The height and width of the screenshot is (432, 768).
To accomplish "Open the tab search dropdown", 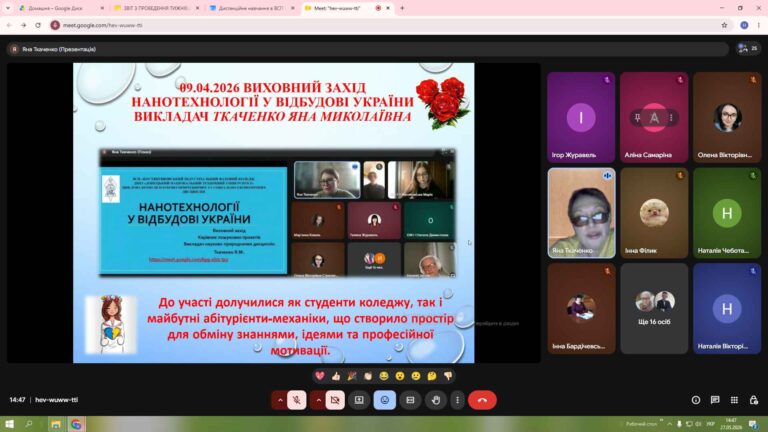I will pos(7,8).
